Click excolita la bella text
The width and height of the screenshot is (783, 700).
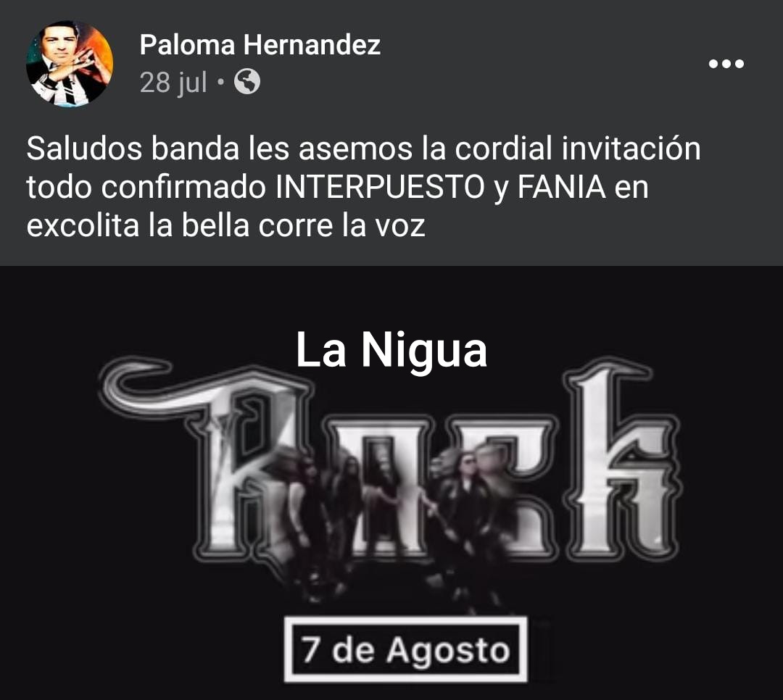click(x=138, y=225)
